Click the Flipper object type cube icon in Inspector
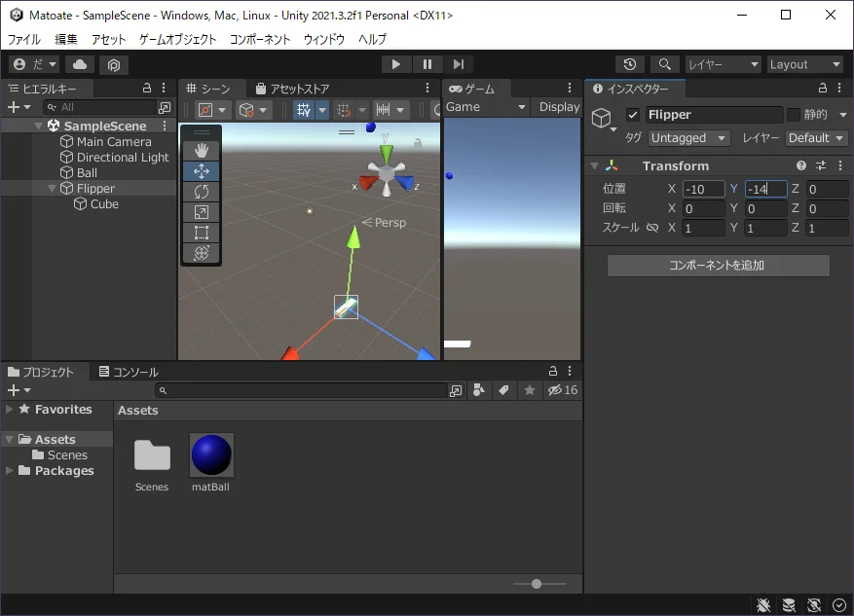The image size is (854, 616). coord(602,118)
